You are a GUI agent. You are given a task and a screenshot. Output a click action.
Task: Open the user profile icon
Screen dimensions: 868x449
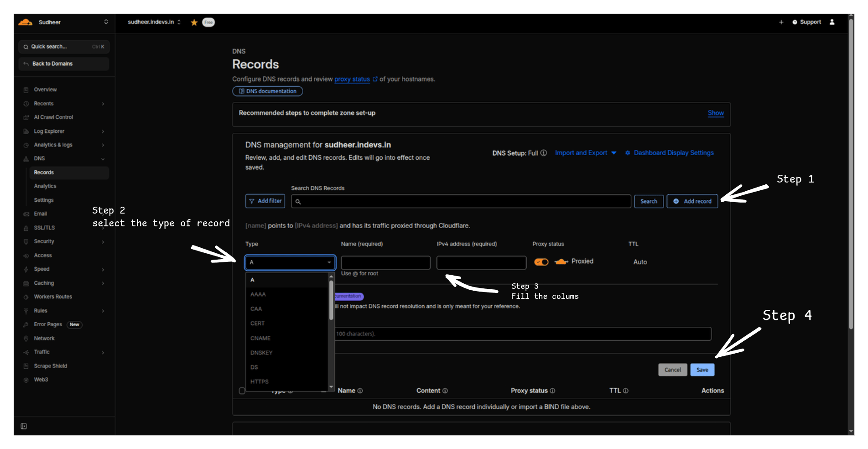click(x=832, y=22)
